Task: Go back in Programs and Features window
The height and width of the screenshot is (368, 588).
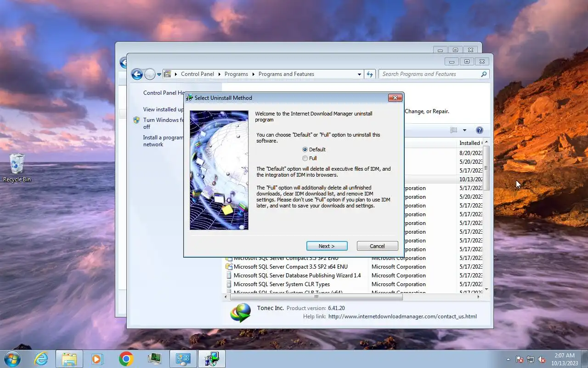Action: click(x=137, y=74)
